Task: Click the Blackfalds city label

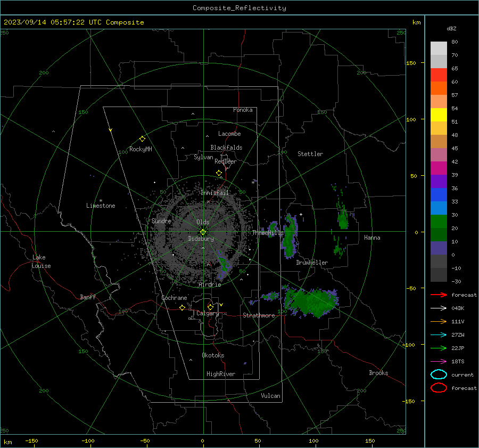Action: pyautogui.click(x=226, y=148)
